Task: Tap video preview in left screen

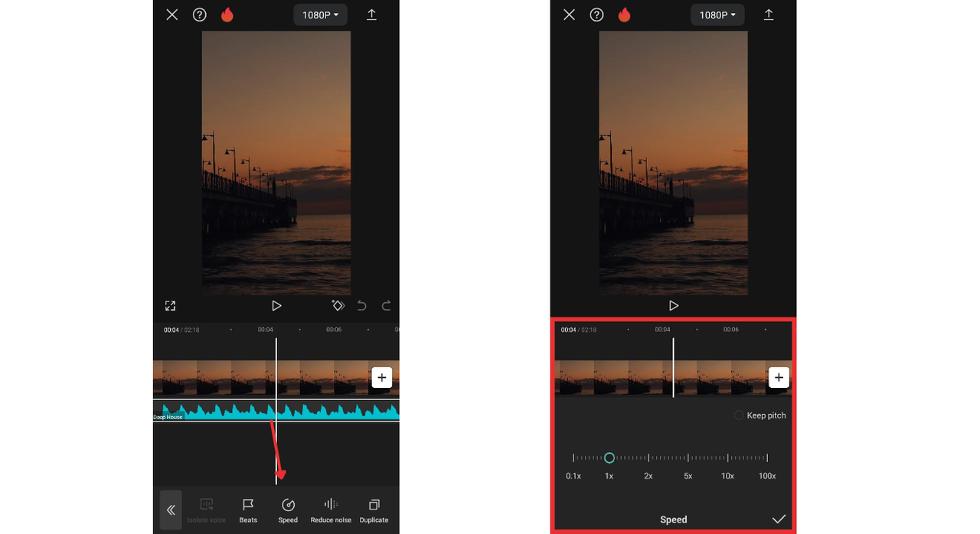Action: click(x=276, y=163)
